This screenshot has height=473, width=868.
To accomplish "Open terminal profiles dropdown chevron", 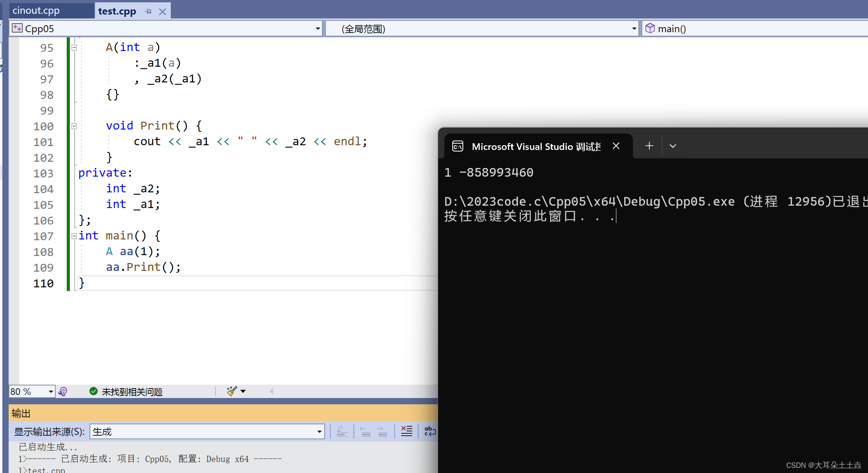I will 673,146.
